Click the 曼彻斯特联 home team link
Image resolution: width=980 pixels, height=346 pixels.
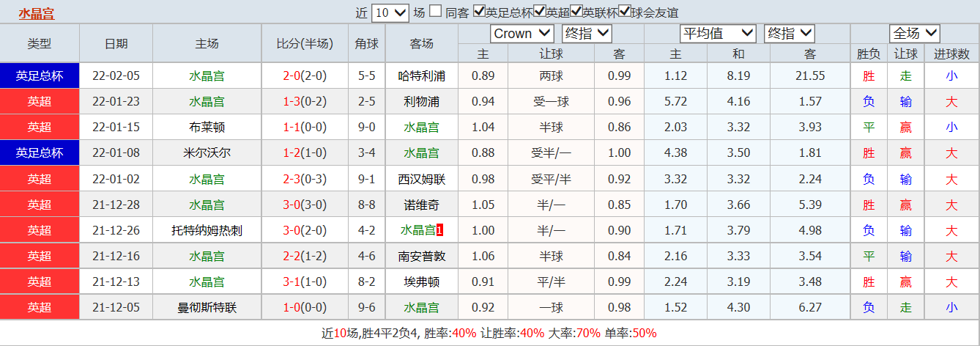pyautogui.click(x=207, y=307)
